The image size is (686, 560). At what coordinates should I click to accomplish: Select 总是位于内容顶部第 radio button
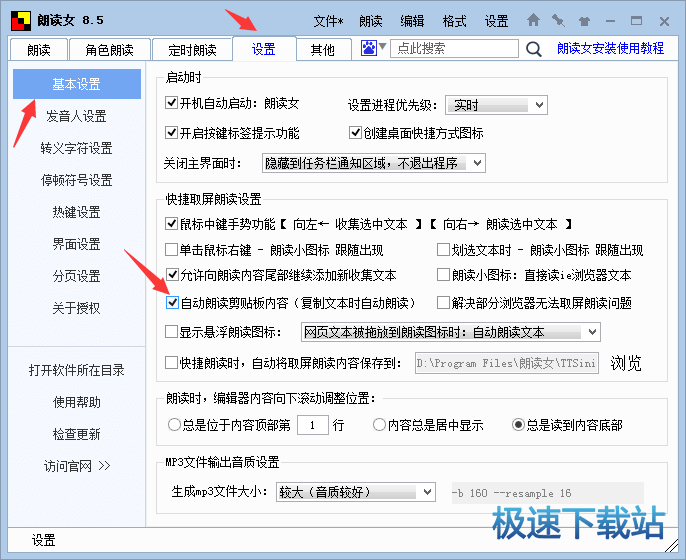coord(174,425)
